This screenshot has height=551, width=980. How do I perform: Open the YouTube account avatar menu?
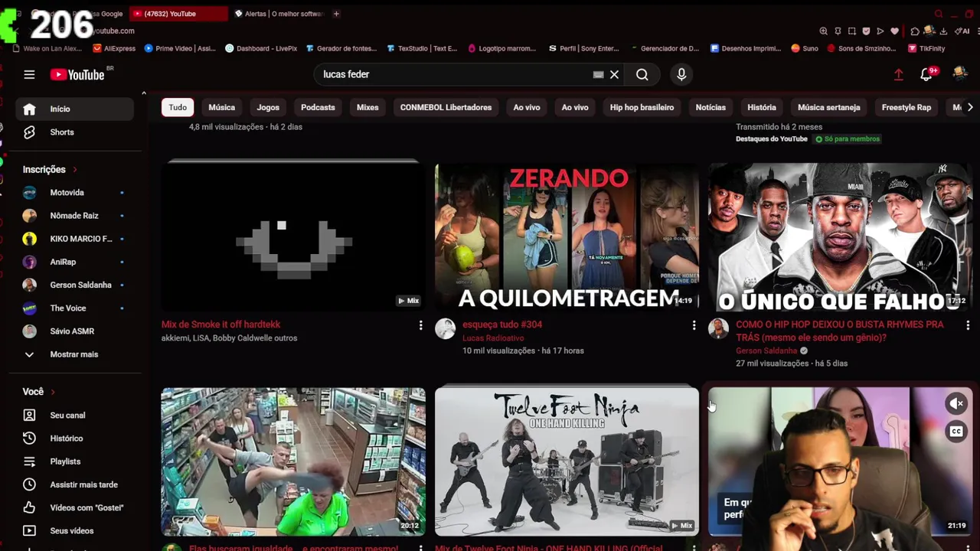[x=960, y=74]
